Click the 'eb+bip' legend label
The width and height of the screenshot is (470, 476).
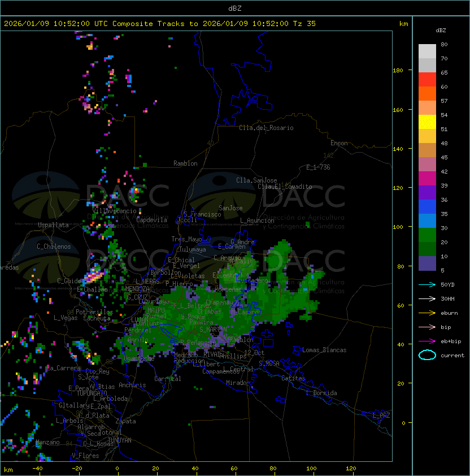point(451,341)
